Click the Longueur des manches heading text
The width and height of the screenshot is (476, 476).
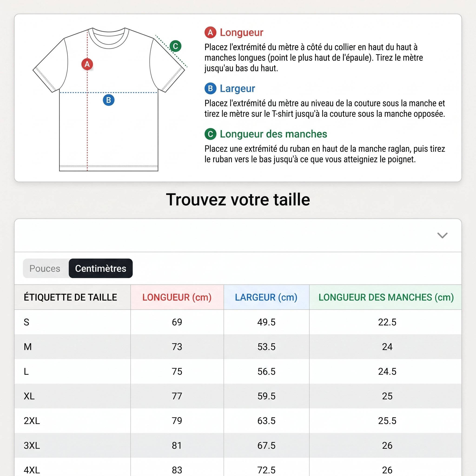click(274, 134)
